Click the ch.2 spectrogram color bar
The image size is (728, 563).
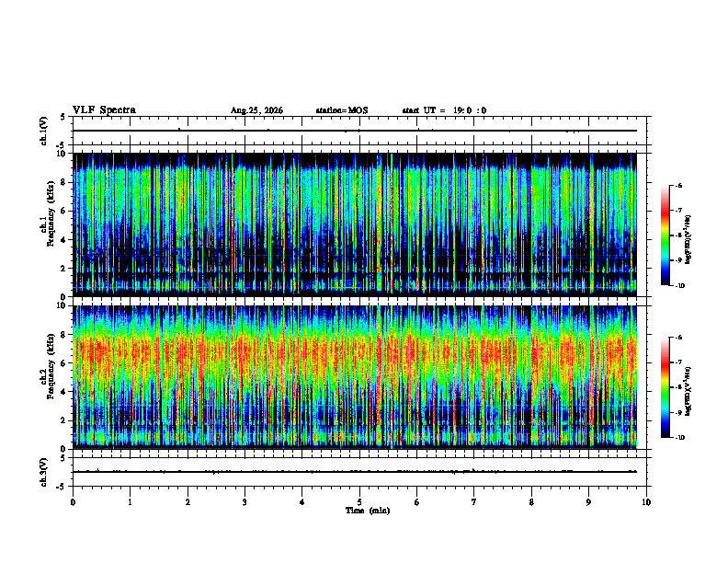[665, 387]
